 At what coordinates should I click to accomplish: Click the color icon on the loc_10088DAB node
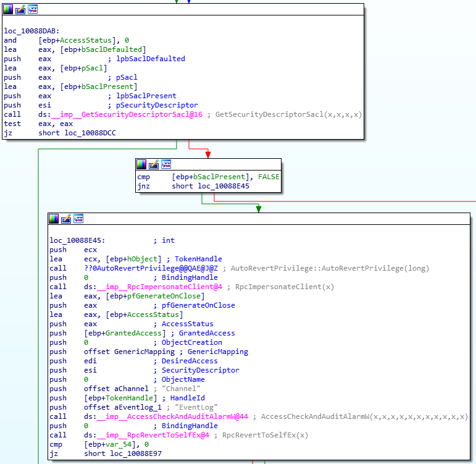click(x=8, y=9)
